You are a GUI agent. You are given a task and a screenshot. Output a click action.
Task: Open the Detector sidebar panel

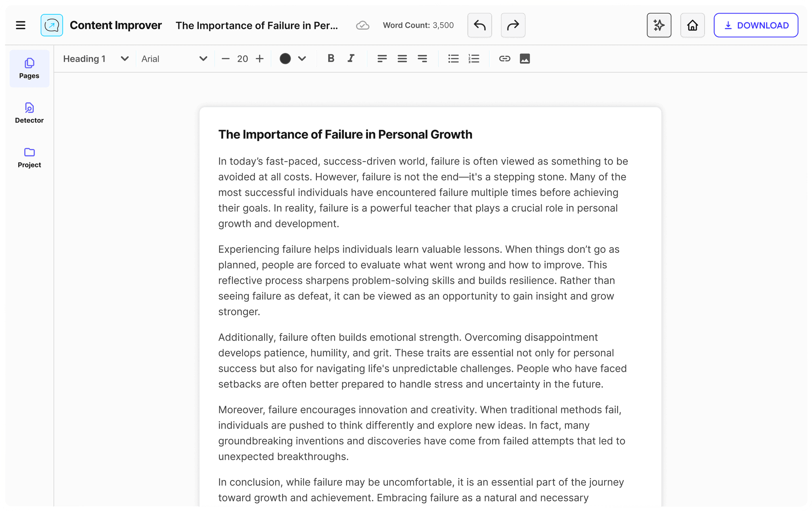pyautogui.click(x=29, y=113)
